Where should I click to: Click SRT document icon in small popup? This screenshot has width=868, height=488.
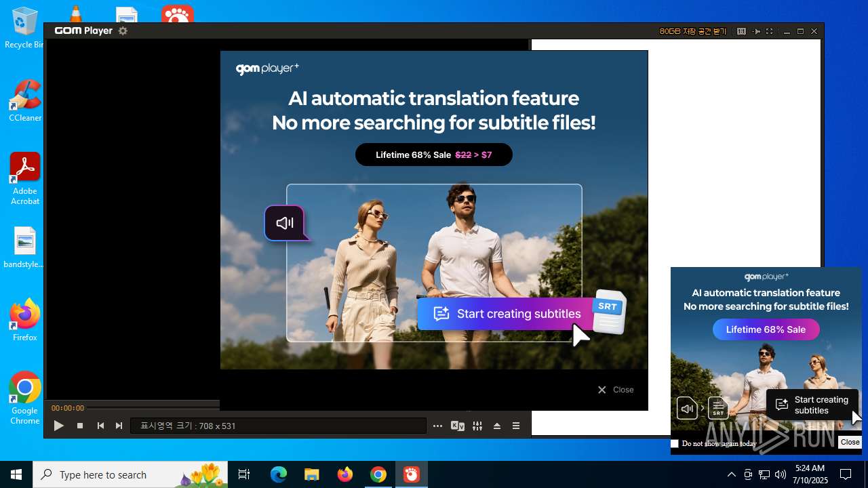(718, 408)
